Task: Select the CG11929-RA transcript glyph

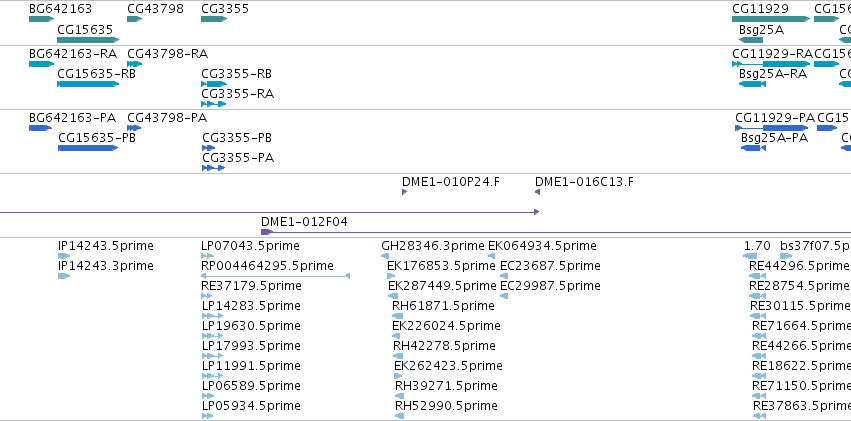Action: [x=771, y=63]
